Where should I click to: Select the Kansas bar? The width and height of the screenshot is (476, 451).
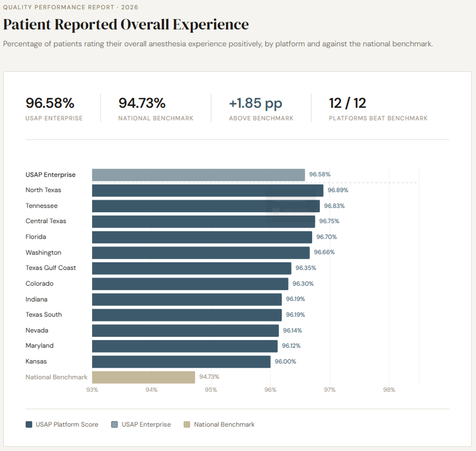181,362
